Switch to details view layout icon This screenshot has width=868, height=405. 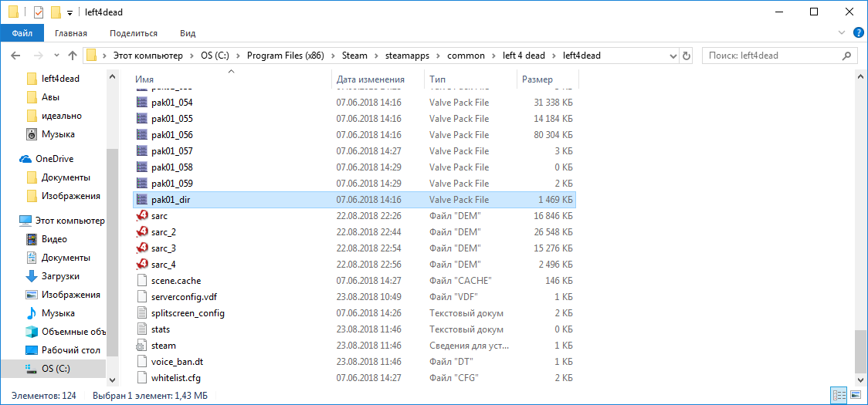tap(838, 396)
